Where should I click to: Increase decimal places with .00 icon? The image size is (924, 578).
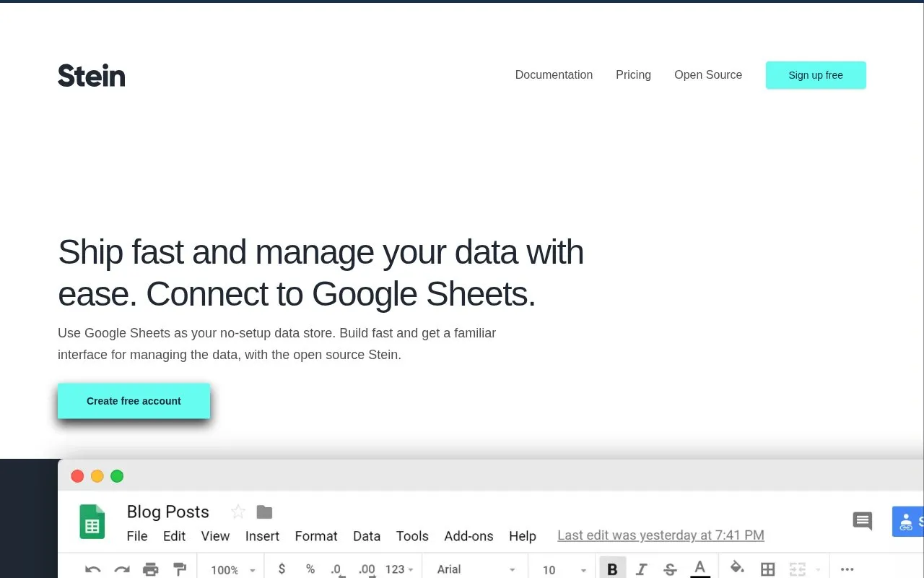(367, 570)
